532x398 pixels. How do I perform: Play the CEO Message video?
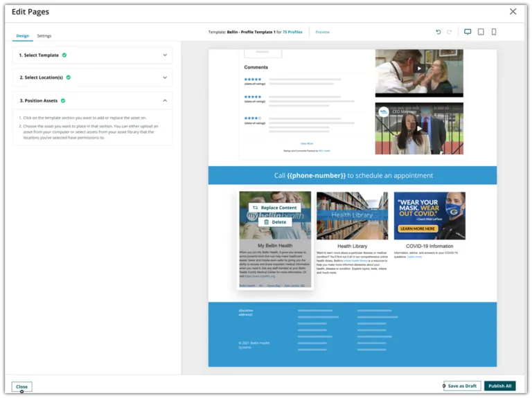tap(419, 129)
